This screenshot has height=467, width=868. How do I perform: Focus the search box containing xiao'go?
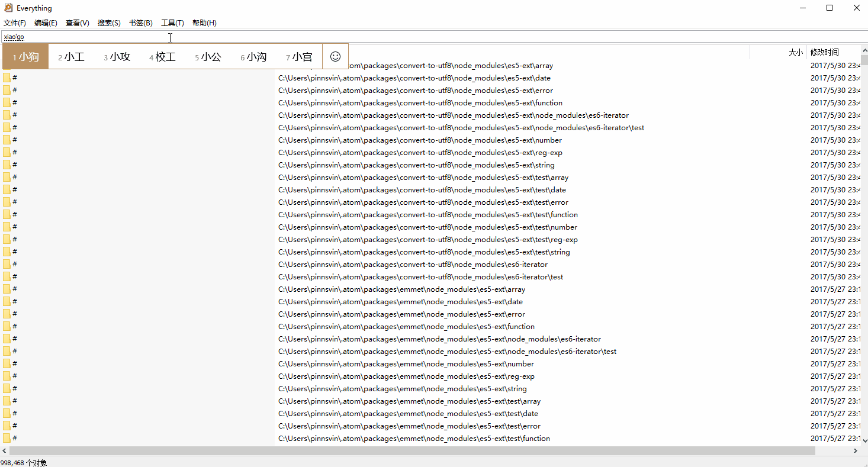tap(433, 37)
